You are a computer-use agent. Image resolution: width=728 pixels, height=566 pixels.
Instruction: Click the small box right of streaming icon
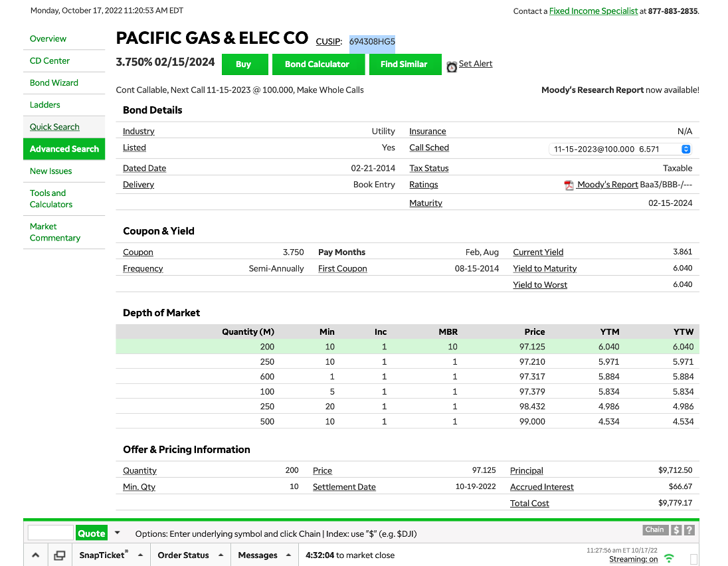tap(694, 559)
